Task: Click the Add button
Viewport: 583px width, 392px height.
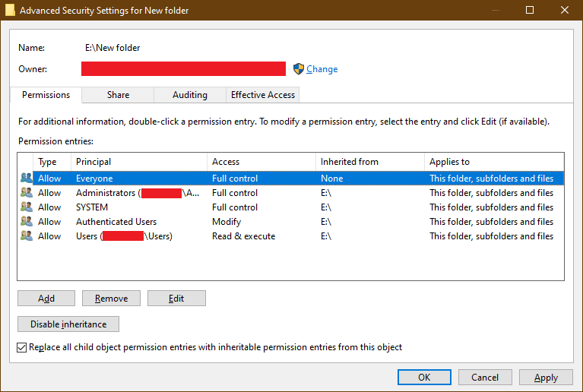Action: pyautogui.click(x=46, y=299)
